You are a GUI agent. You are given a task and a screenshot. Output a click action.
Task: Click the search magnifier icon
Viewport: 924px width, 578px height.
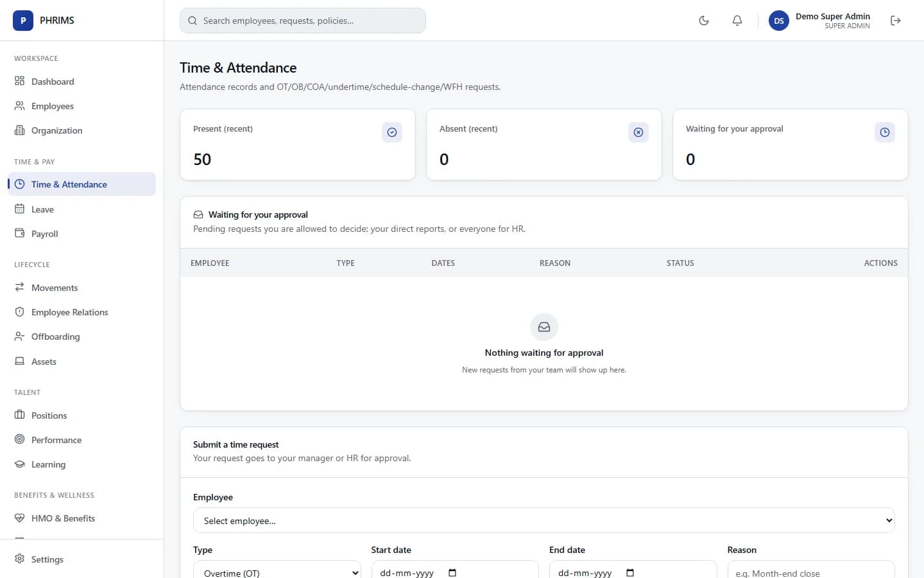coord(193,21)
